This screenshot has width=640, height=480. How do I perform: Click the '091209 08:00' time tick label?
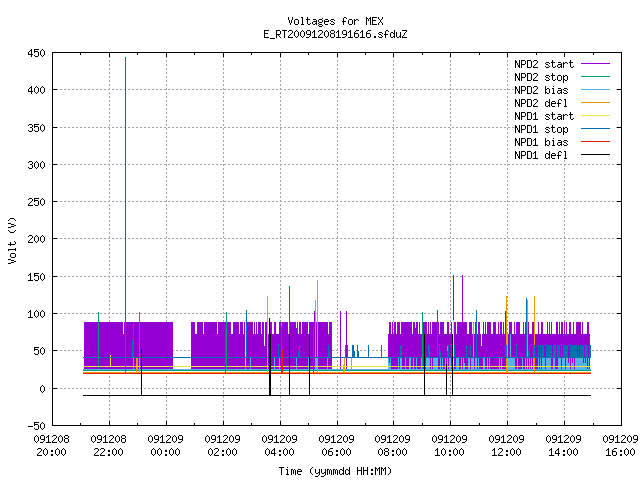pyautogui.click(x=392, y=446)
